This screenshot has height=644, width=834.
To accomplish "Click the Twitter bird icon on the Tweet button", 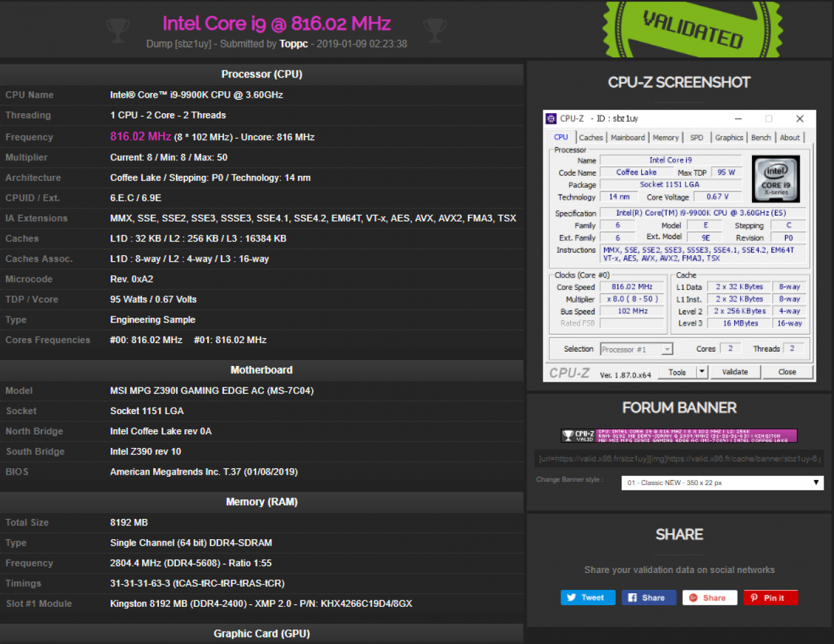I will 571,598.
